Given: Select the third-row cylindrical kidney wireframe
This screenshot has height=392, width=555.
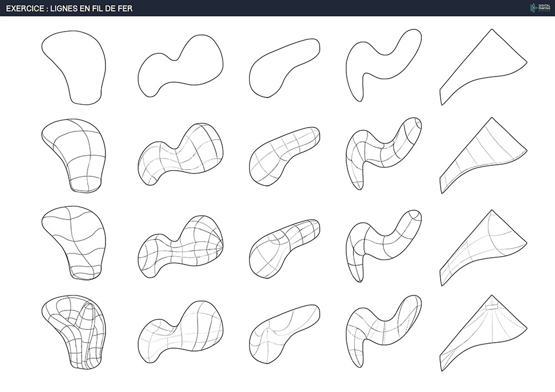Looking at the screenshot, I should click(x=284, y=247).
